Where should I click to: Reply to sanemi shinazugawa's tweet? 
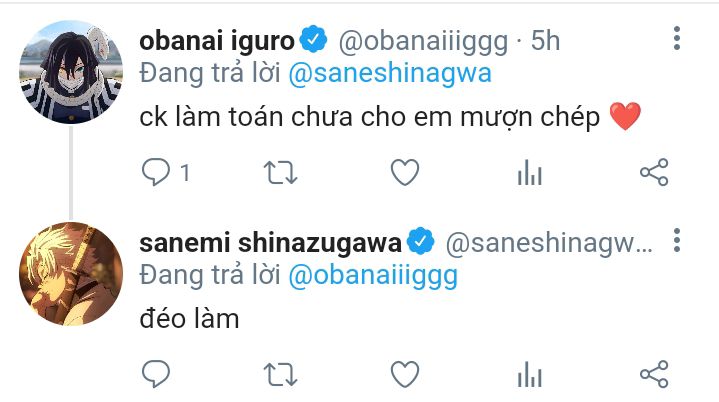(157, 374)
